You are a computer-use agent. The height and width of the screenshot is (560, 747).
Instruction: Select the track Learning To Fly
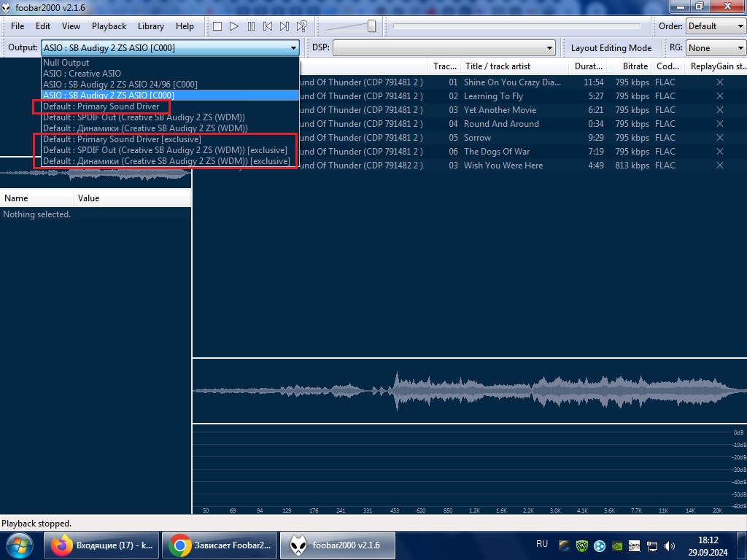493,96
